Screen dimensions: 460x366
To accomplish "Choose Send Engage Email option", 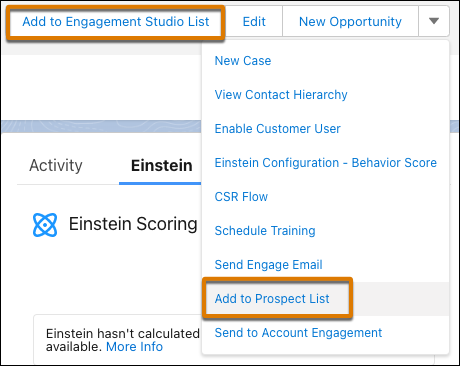I will pos(269,265).
